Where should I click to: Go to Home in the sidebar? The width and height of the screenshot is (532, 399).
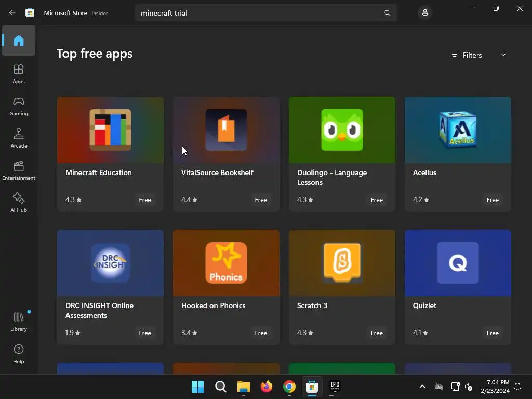tap(19, 41)
